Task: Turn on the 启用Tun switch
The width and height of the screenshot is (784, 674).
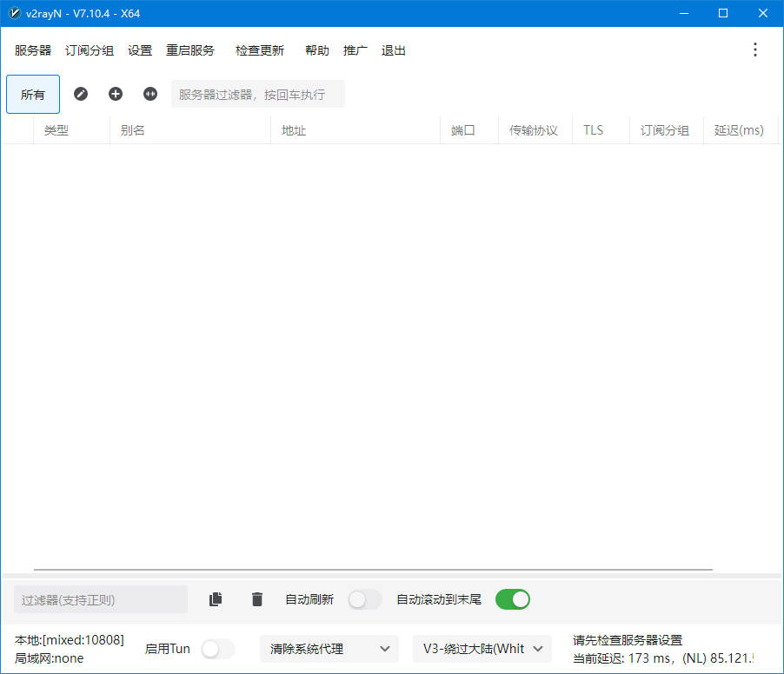Action: coord(217,649)
